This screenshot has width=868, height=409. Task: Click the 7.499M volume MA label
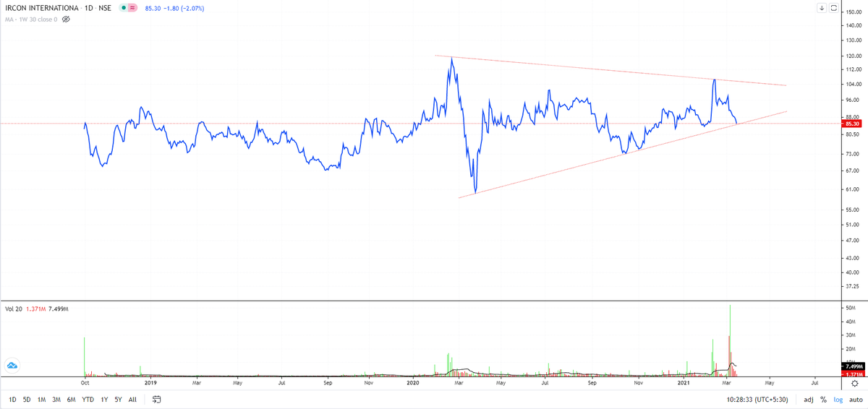(x=853, y=367)
